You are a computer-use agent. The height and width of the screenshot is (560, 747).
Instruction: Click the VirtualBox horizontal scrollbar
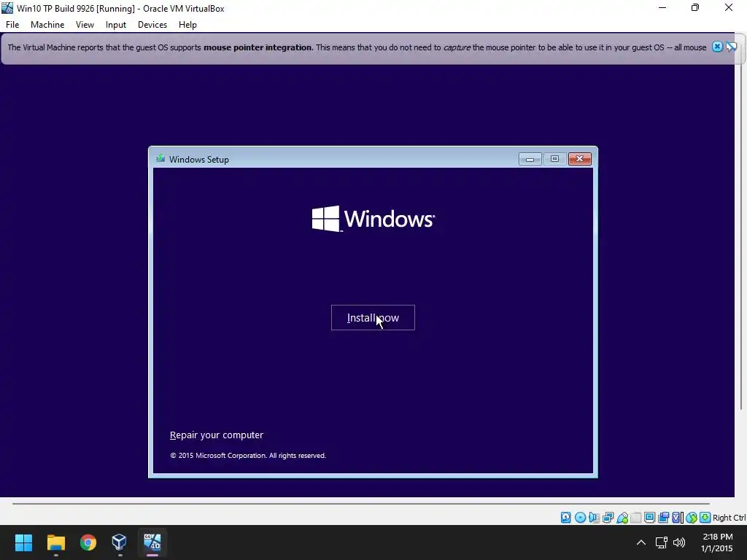click(x=361, y=503)
